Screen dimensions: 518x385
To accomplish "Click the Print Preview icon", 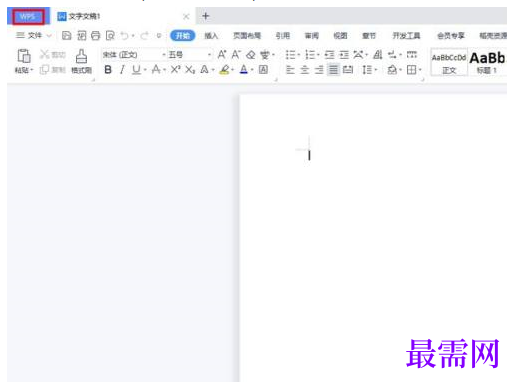I will (110, 35).
